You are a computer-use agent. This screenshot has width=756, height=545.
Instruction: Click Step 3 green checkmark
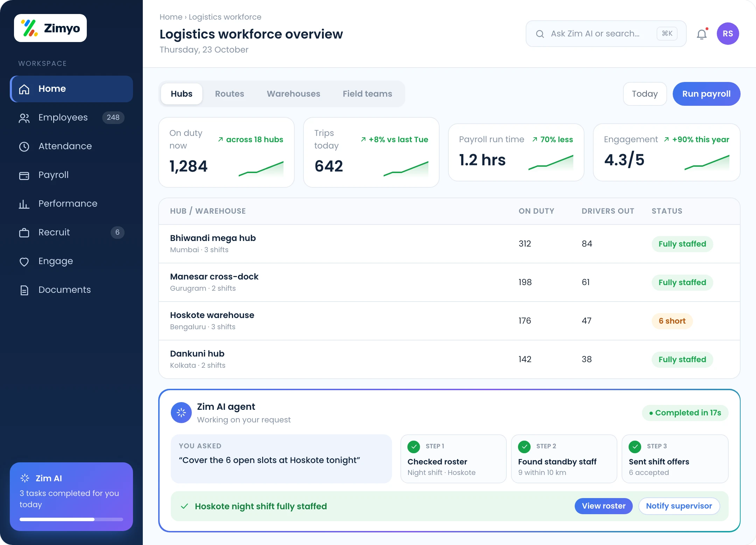point(635,447)
